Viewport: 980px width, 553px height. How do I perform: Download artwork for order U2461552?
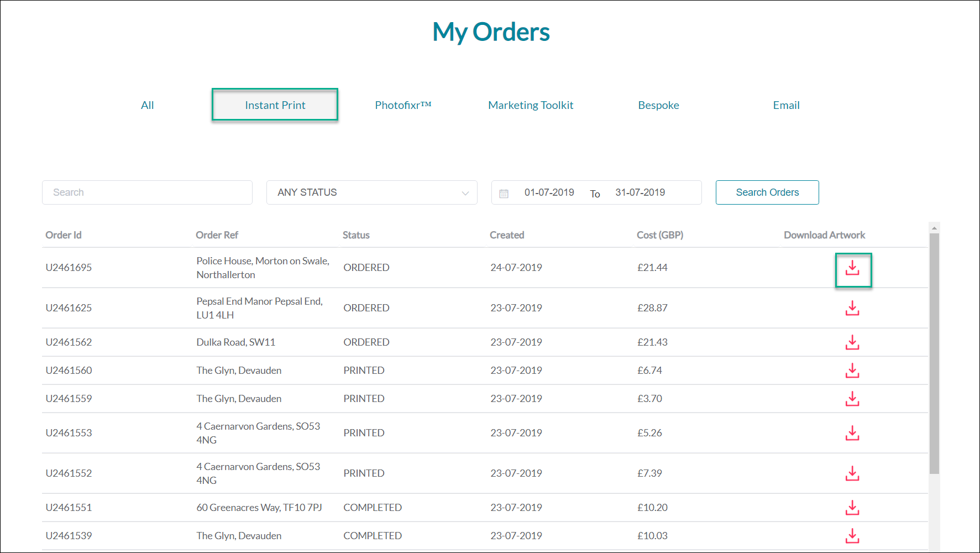(852, 474)
